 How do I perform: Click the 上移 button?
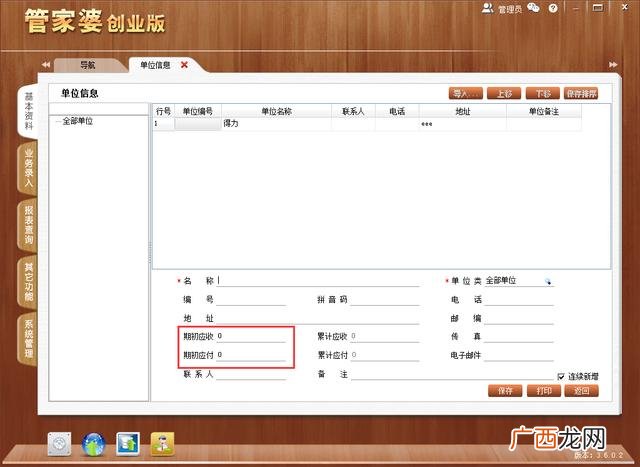tap(504, 93)
